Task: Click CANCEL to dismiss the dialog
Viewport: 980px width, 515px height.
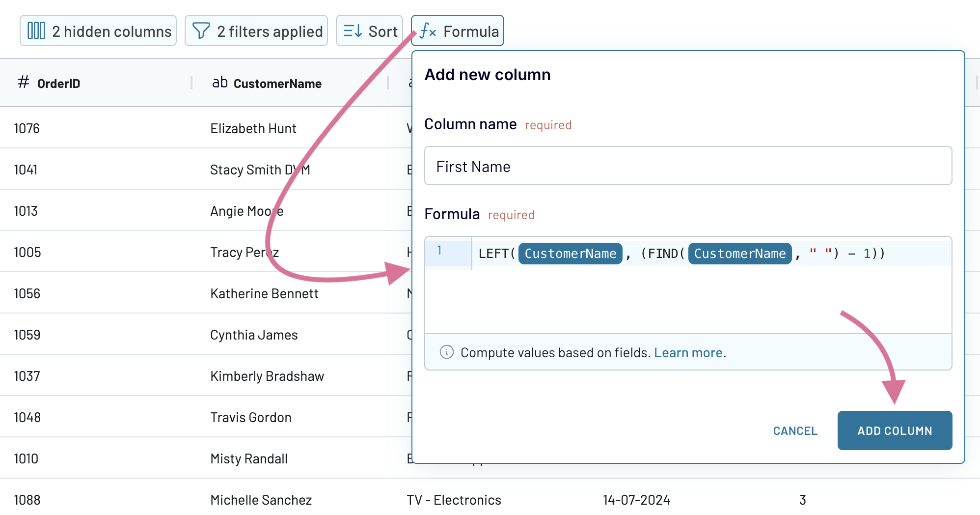Action: click(x=795, y=430)
